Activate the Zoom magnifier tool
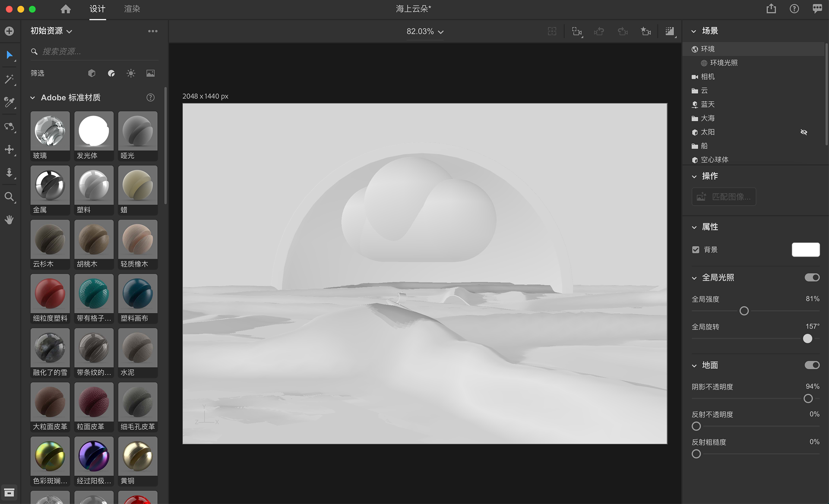Image resolution: width=829 pixels, height=504 pixels. tap(9, 197)
